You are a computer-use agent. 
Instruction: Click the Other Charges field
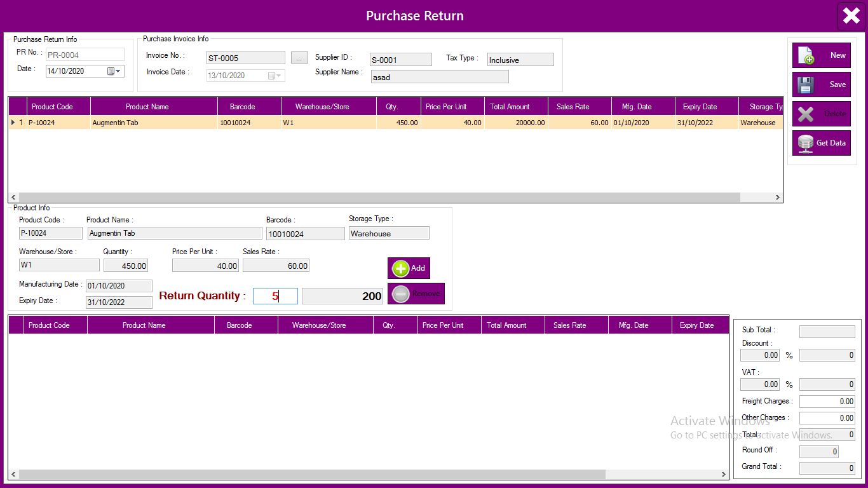pos(827,418)
